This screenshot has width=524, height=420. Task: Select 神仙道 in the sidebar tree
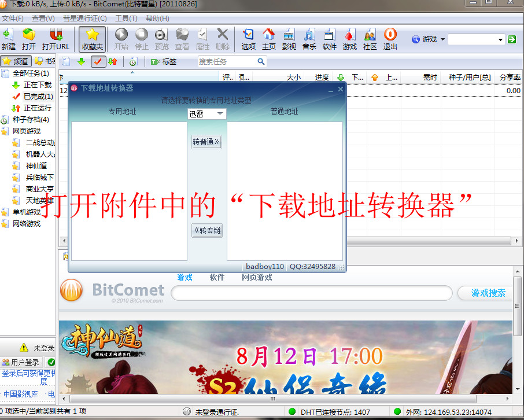click(x=36, y=166)
